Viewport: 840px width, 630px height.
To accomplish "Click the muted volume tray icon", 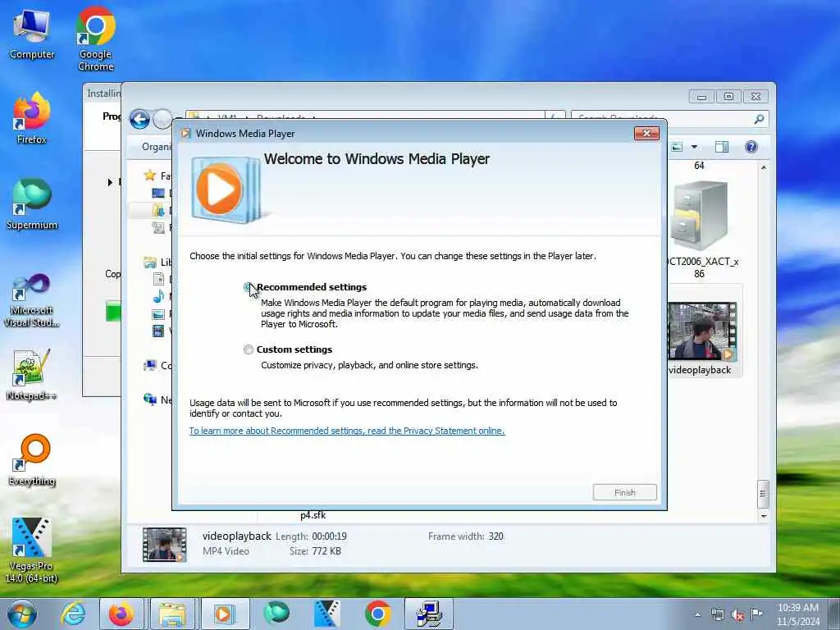I will tap(737, 615).
